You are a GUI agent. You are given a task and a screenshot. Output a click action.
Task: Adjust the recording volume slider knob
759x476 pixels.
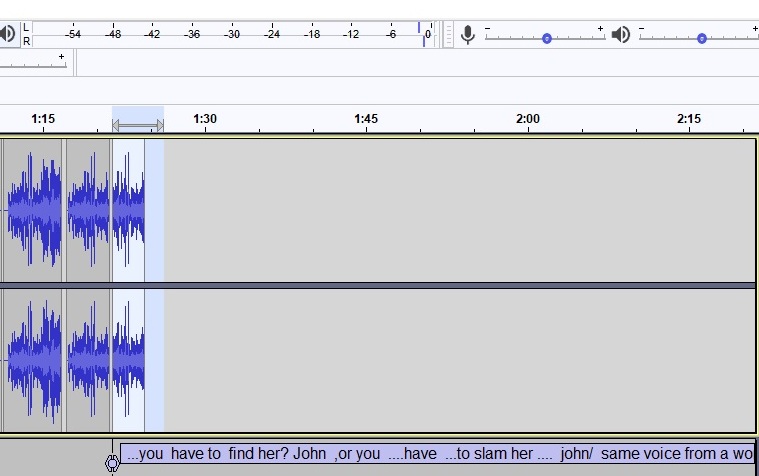[547, 38]
